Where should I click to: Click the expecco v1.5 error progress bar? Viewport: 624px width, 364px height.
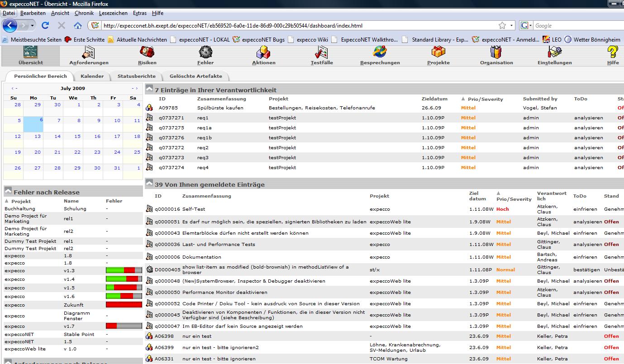click(124, 288)
